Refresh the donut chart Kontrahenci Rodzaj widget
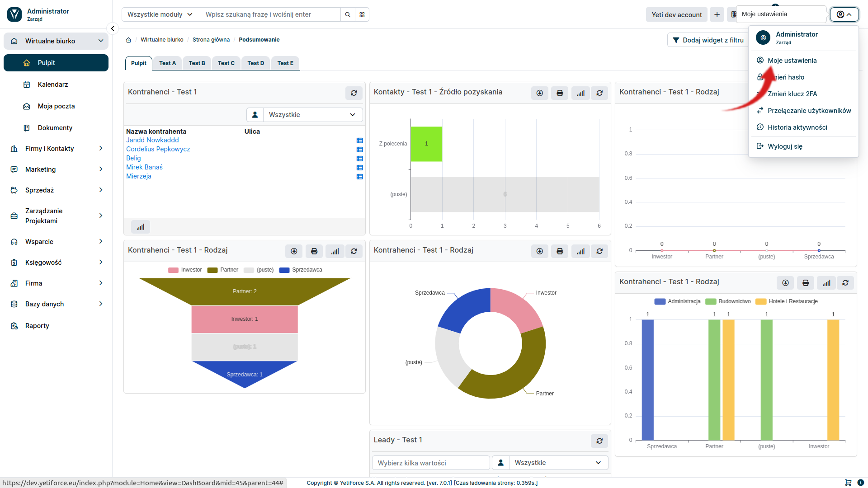Image resolution: width=868 pixels, height=488 pixels. pyautogui.click(x=599, y=251)
